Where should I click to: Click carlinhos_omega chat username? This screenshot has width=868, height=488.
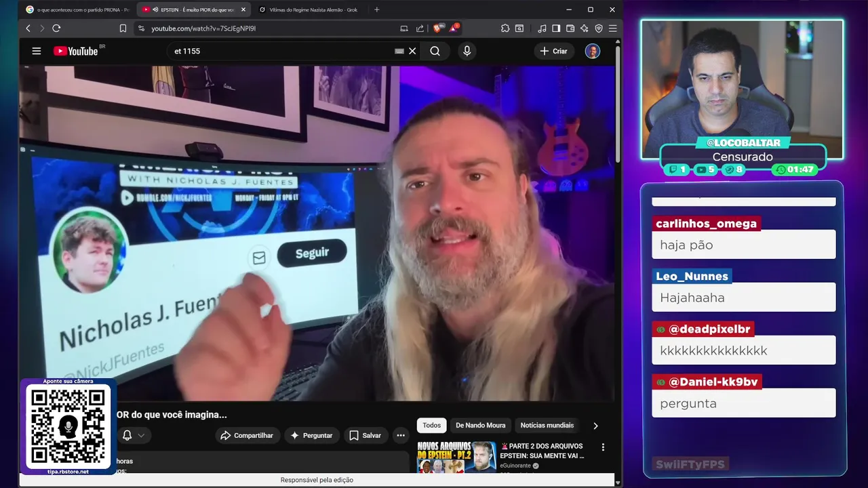pyautogui.click(x=706, y=224)
